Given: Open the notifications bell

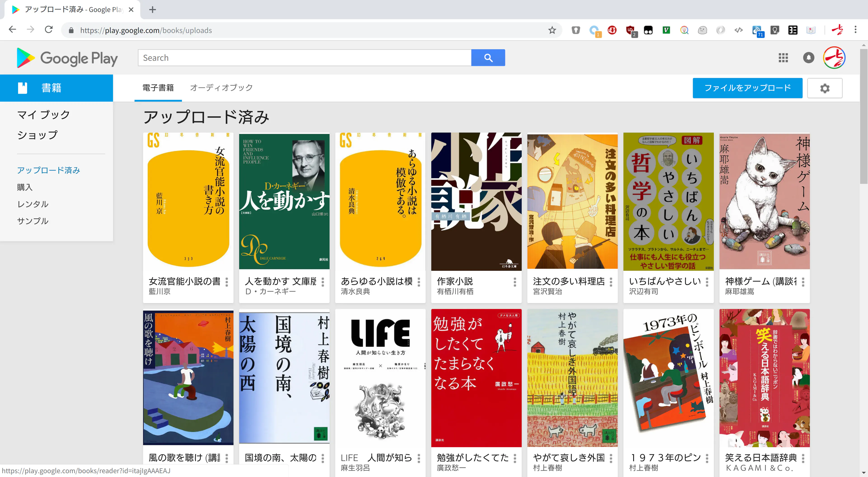Looking at the screenshot, I should pyautogui.click(x=808, y=58).
